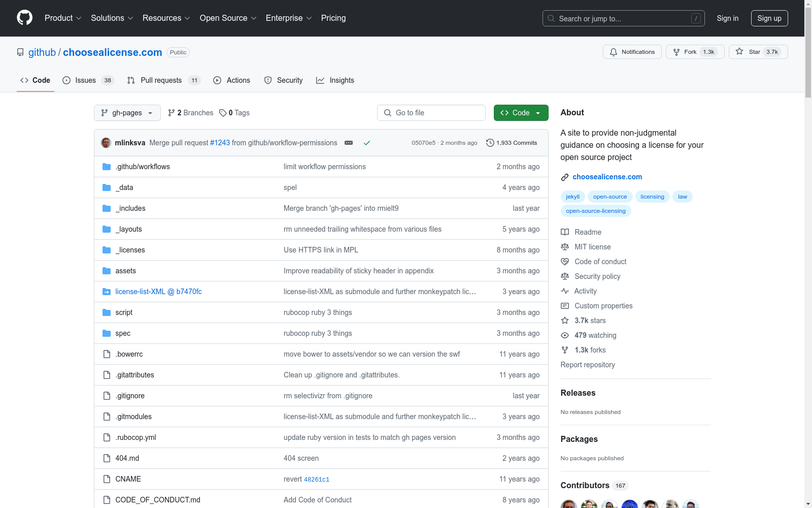Expand the Open Source menu
Screen dimensions: 812x508
tap(228, 18)
